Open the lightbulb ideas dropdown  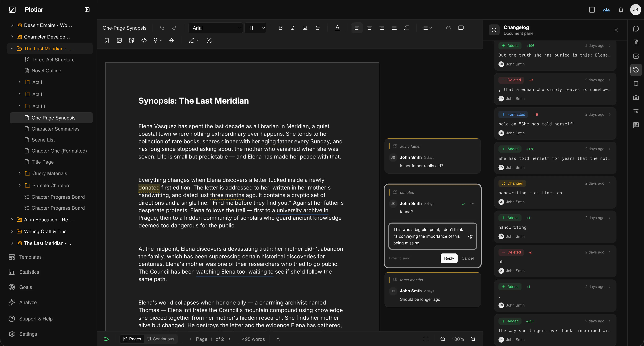(157, 40)
